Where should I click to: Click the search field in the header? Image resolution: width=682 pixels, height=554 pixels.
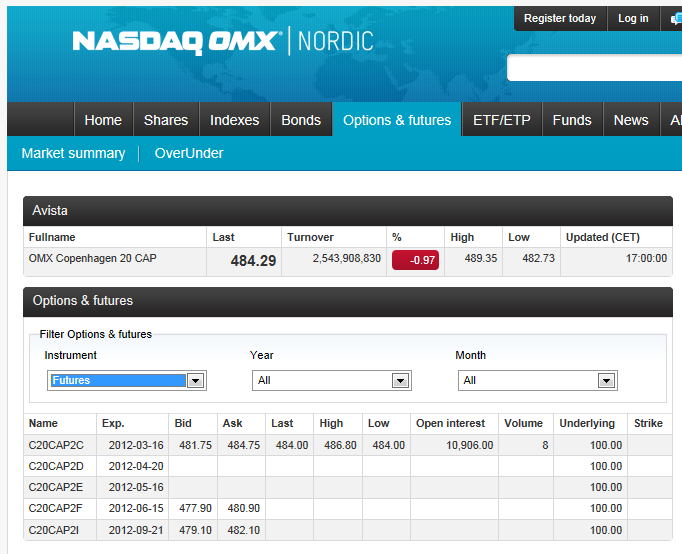(x=594, y=68)
